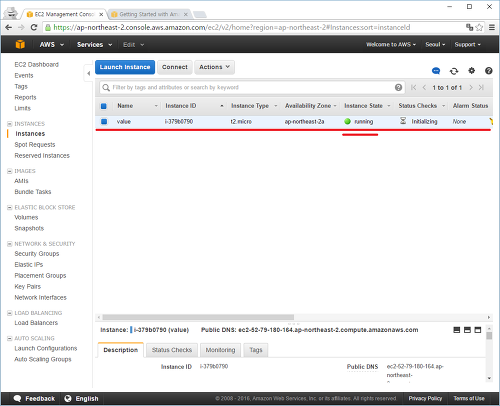The image size is (500, 406).
Task: Click the Connect button
Action: tap(175, 67)
